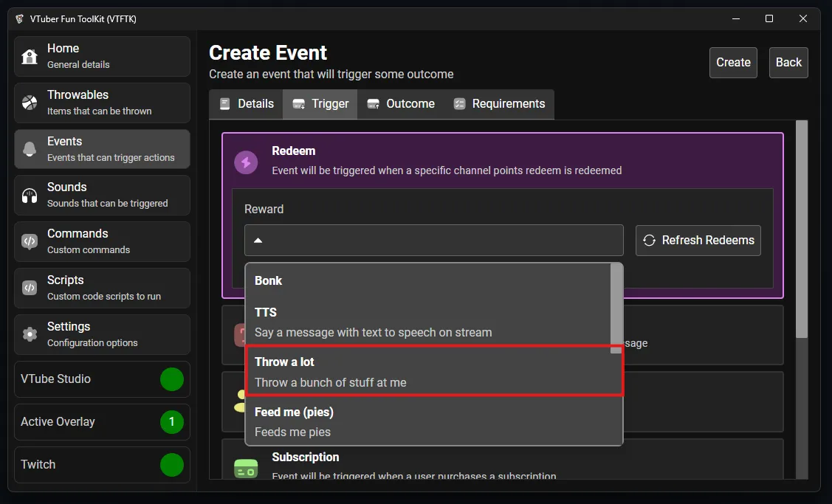
Task: Click the Twitch green connection indicator
Action: click(x=172, y=465)
